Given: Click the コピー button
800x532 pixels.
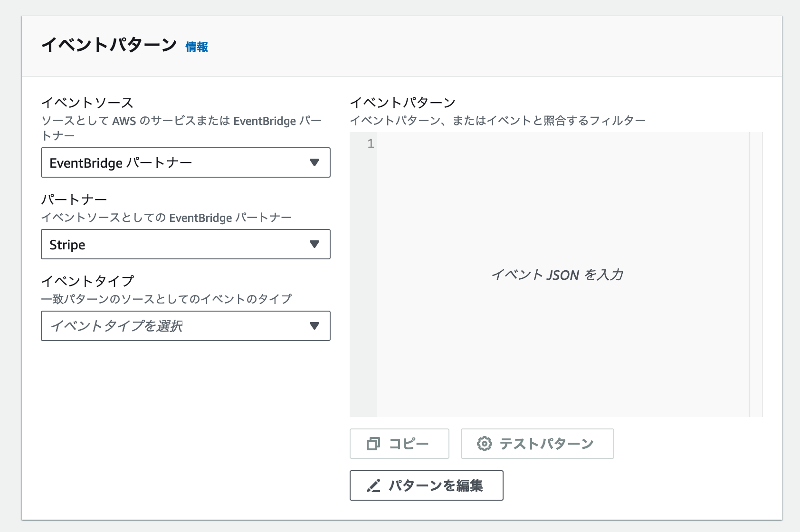Looking at the screenshot, I should tap(400, 444).
